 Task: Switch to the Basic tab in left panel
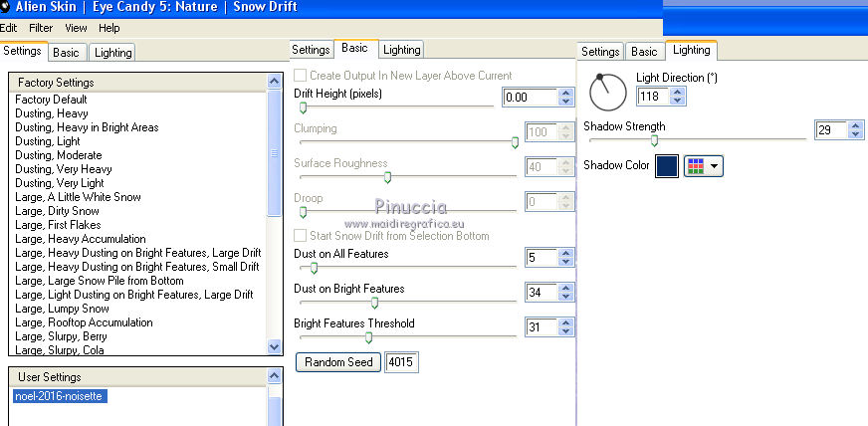pyautogui.click(x=66, y=53)
